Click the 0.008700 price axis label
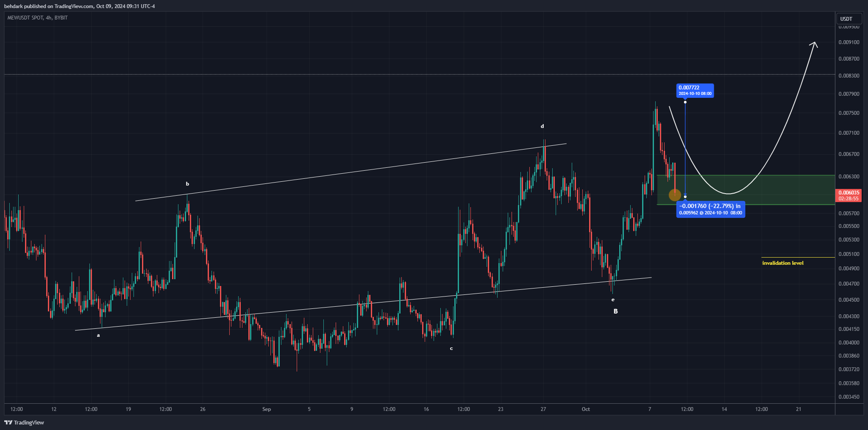This screenshot has width=868, height=430. [x=849, y=58]
